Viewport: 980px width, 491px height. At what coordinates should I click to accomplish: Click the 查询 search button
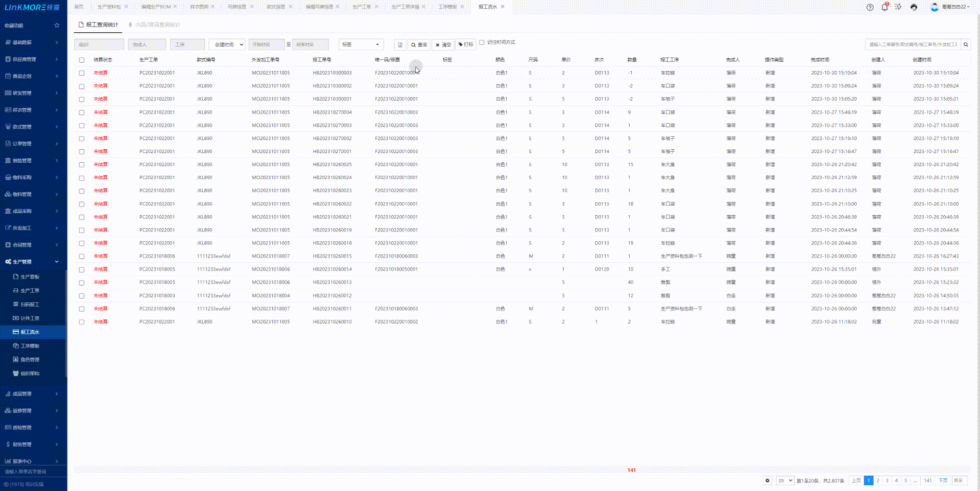pos(419,45)
